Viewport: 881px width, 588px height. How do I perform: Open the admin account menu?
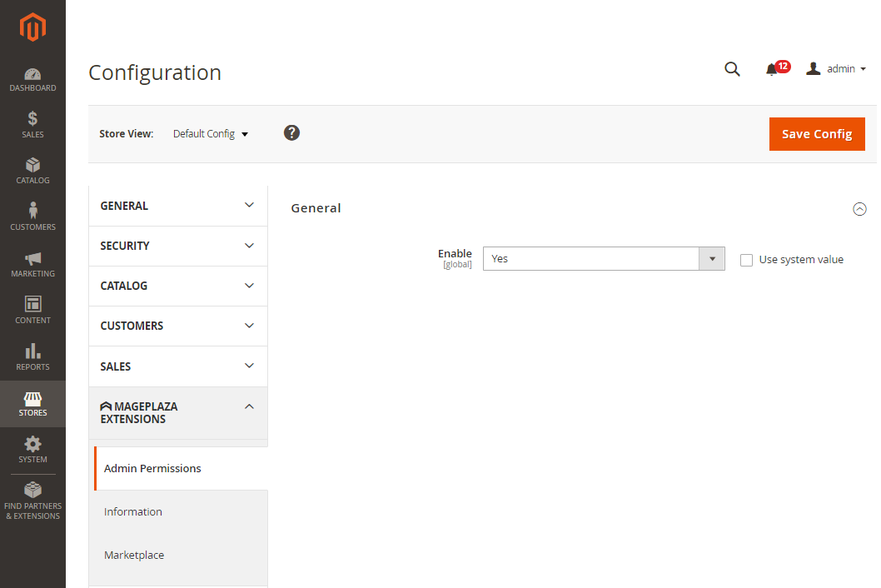coord(837,69)
